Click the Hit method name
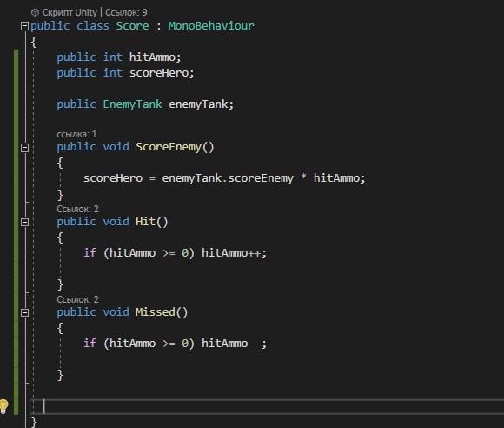This screenshot has height=428, width=504. tap(146, 222)
